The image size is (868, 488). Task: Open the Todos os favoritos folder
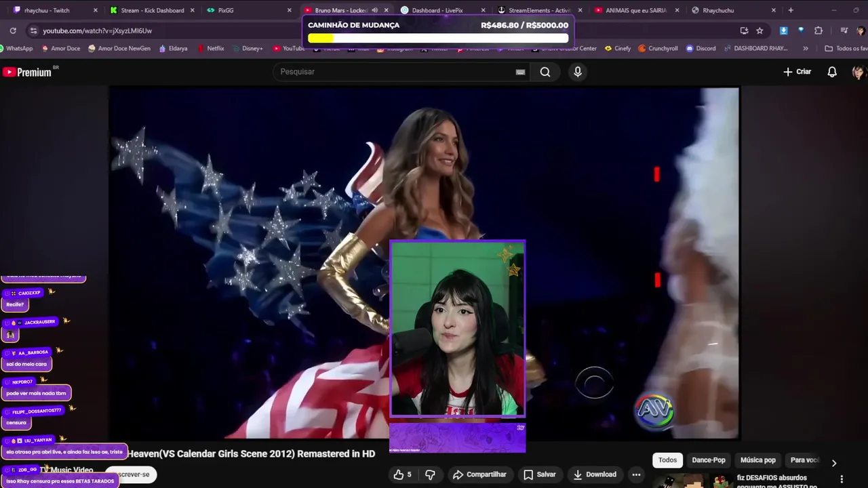(x=846, y=48)
